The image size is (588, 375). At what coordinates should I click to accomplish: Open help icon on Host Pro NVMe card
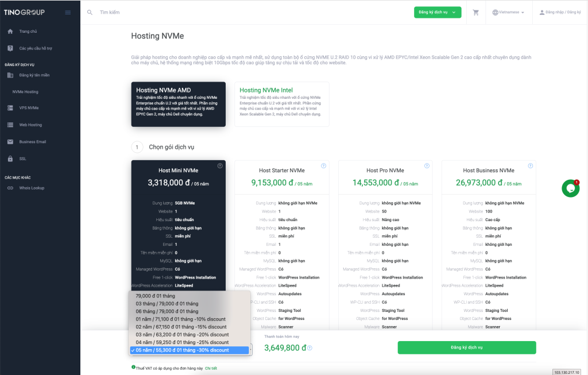[427, 166]
